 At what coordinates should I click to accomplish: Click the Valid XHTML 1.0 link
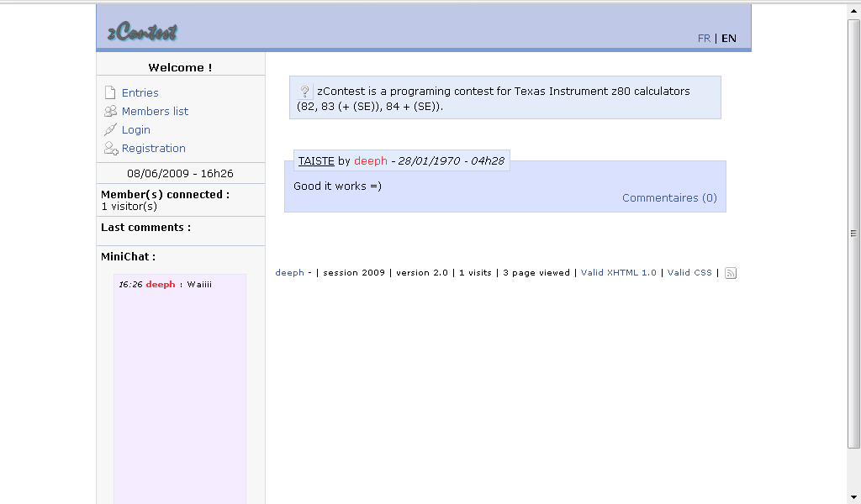[618, 272]
